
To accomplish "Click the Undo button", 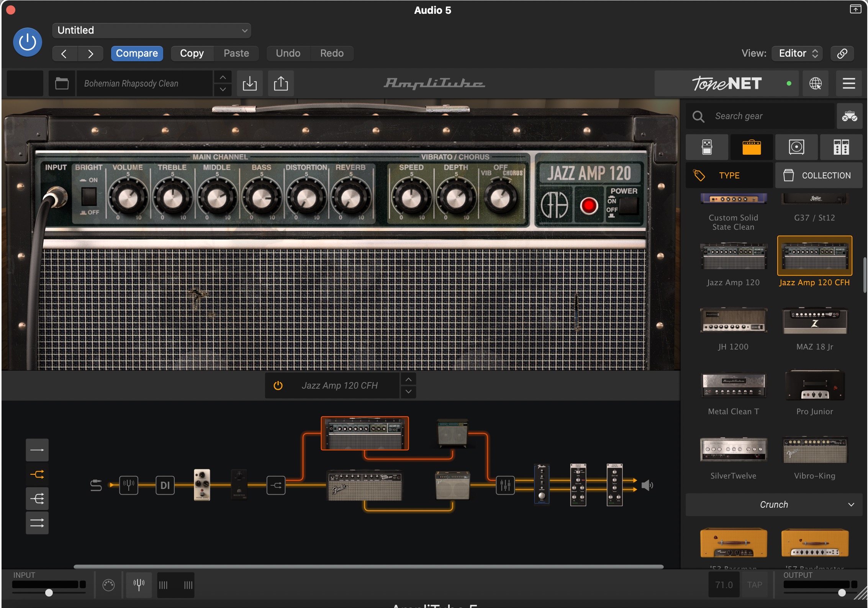I will (x=288, y=53).
